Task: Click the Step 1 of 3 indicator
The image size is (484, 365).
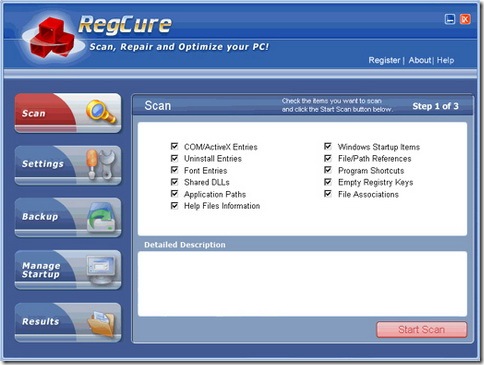Action: pos(435,106)
